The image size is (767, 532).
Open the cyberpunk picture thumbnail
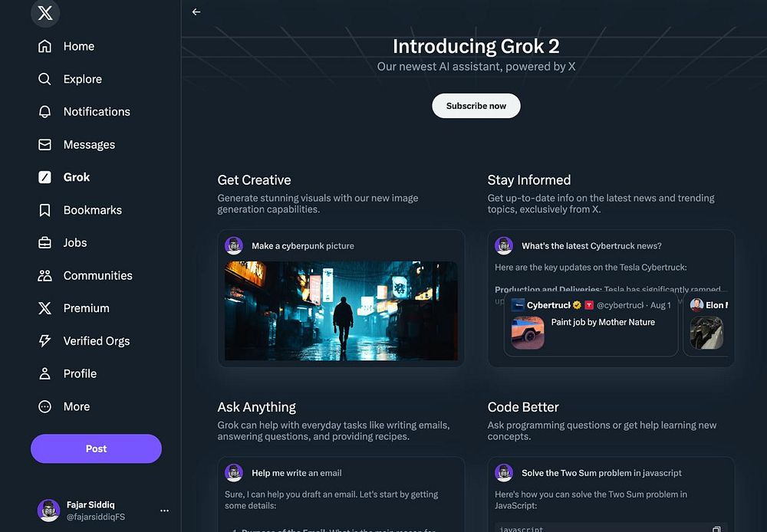[341, 310]
